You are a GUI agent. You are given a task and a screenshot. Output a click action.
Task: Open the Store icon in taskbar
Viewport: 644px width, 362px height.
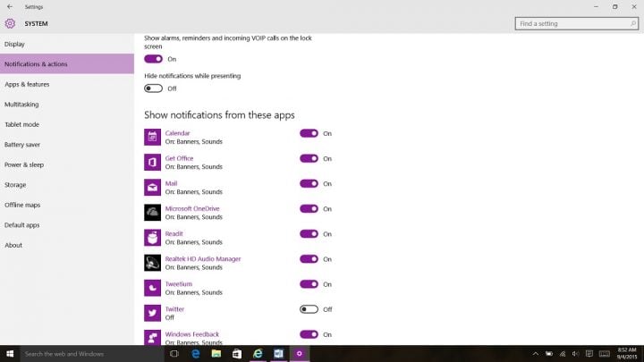click(x=237, y=353)
